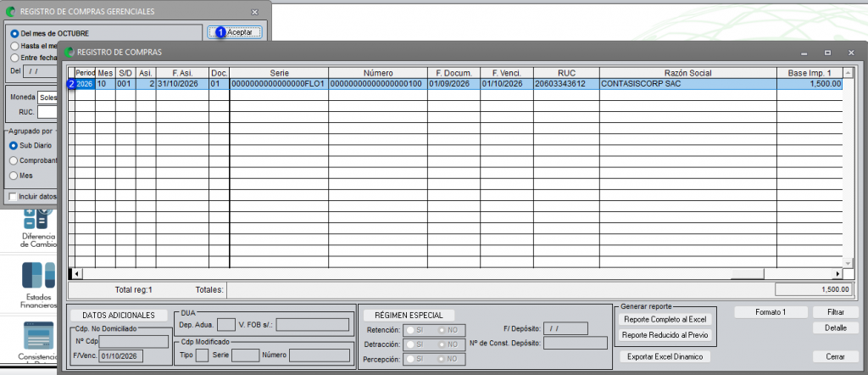Click the 'Del' date field
This screenshot has width=868, height=375.
point(41,71)
